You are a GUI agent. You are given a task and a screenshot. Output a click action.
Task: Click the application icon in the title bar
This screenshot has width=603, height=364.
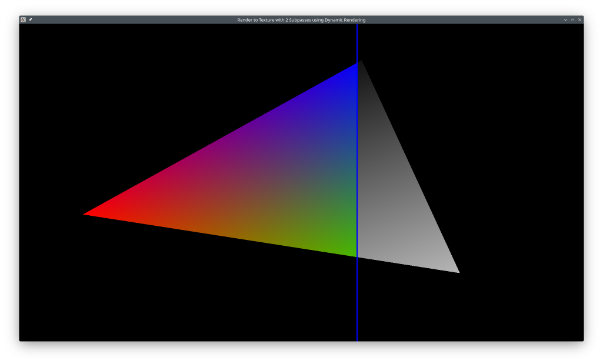(x=23, y=19)
